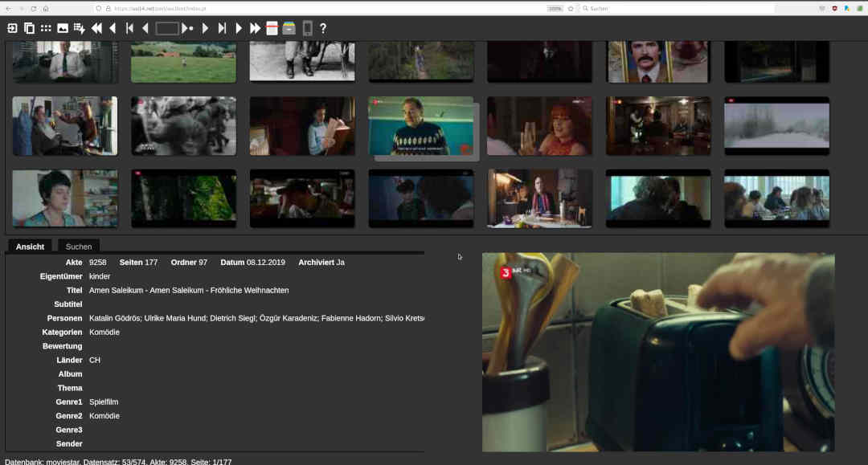This screenshot has width=868, height=465.
Task: Click the browser back button
Action: (x=8, y=9)
